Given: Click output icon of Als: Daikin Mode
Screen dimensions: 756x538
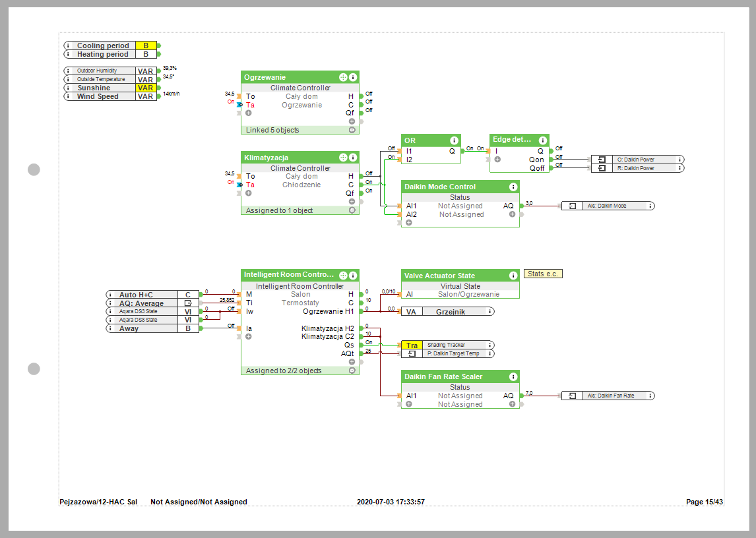Looking at the screenshot, I should (573, 206).
